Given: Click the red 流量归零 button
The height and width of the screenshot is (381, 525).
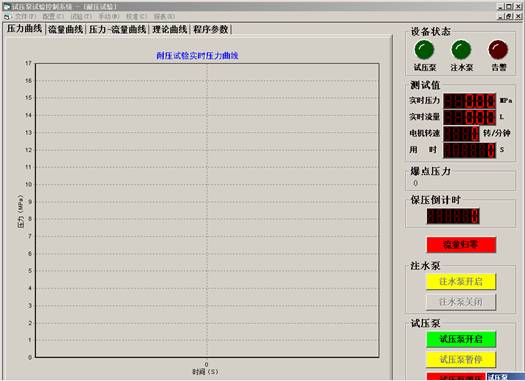Looking at the screenshot, I should coord(461,245).
